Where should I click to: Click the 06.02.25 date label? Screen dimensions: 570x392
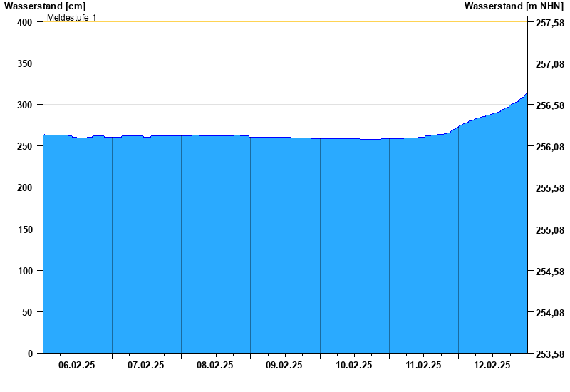[x=77, y=365]
